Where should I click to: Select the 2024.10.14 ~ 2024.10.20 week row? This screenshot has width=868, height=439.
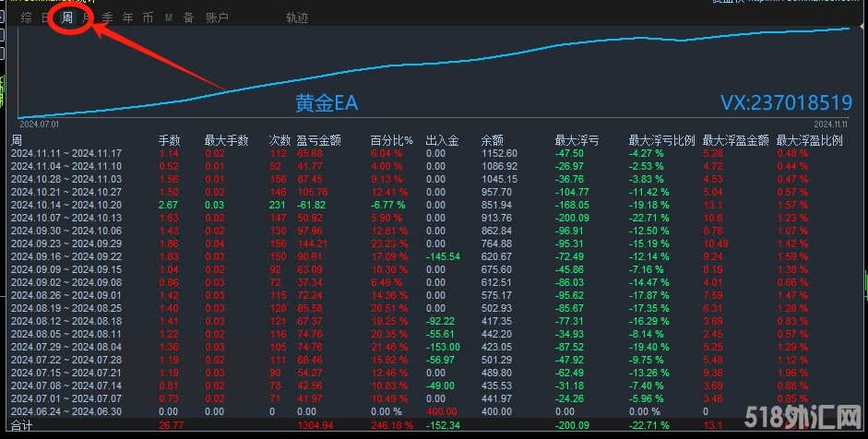point(66,204)
